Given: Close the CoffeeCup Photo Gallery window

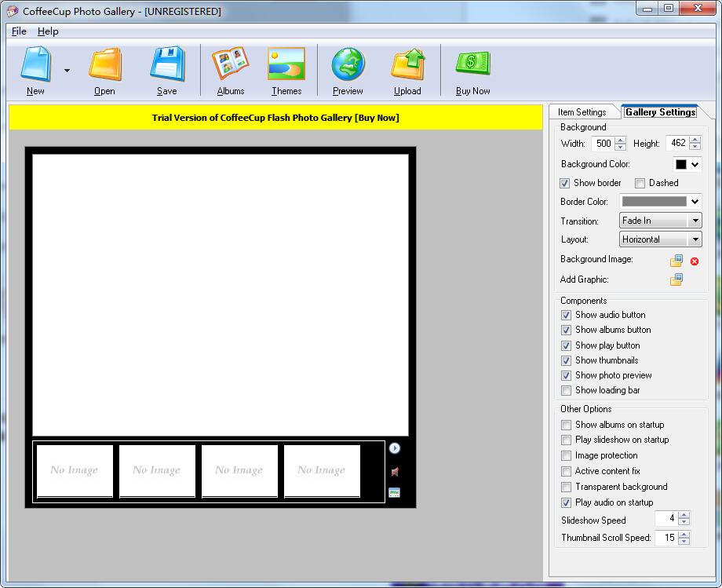Looking at the screenshot, I should click(x=698, y=9).
